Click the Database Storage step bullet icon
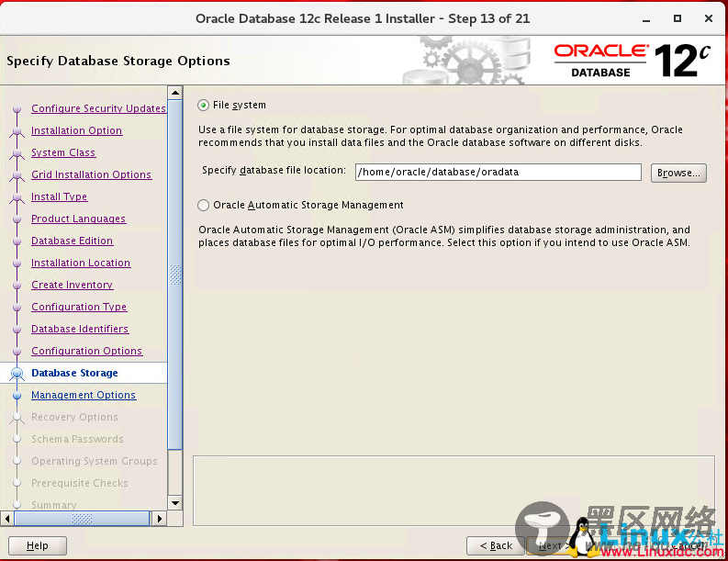This screenshot has width=728, height=561. point(17,373)
